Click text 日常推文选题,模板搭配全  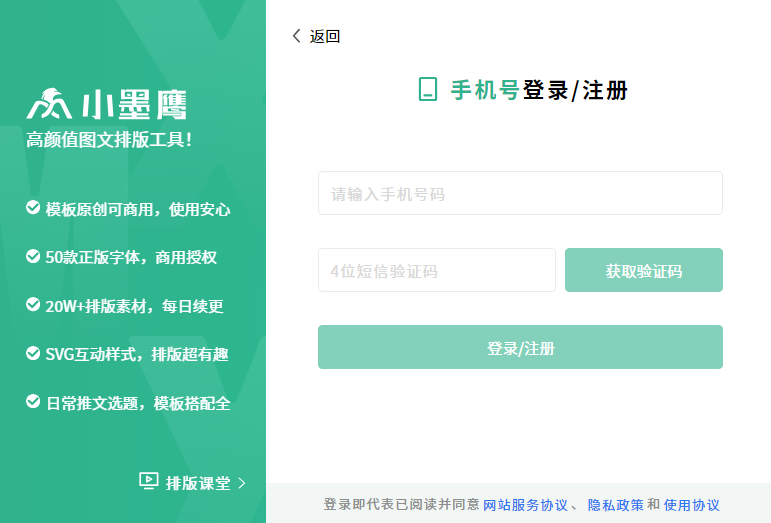(138, 404)
